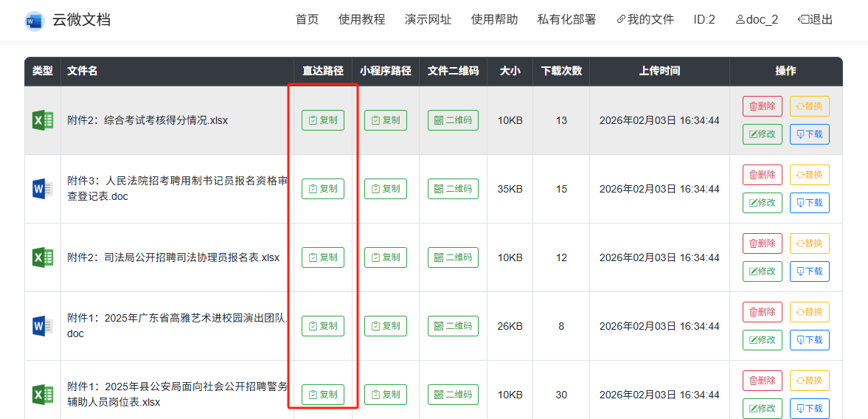Click the Excel icon for 县公安局警务辅助人员岗位表.xlsx
This screenshot has height=419, width=868.
[x=43, y=395]
